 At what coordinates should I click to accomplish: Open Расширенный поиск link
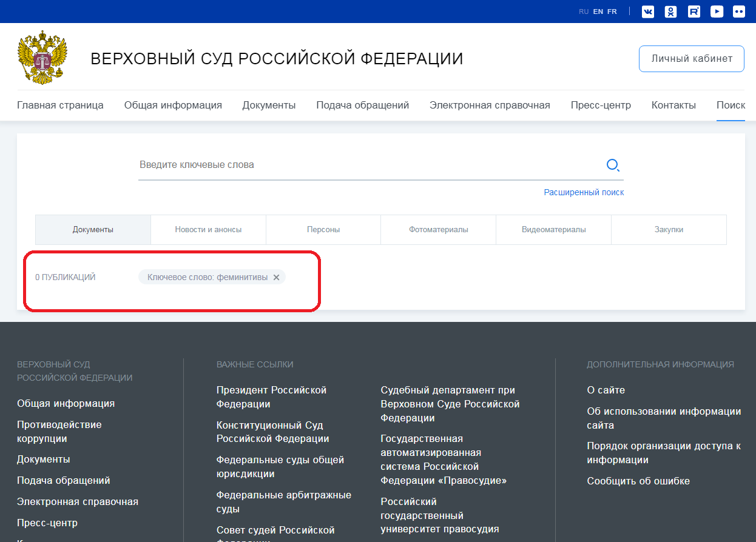pyautogui.click(x=584, y=192)
